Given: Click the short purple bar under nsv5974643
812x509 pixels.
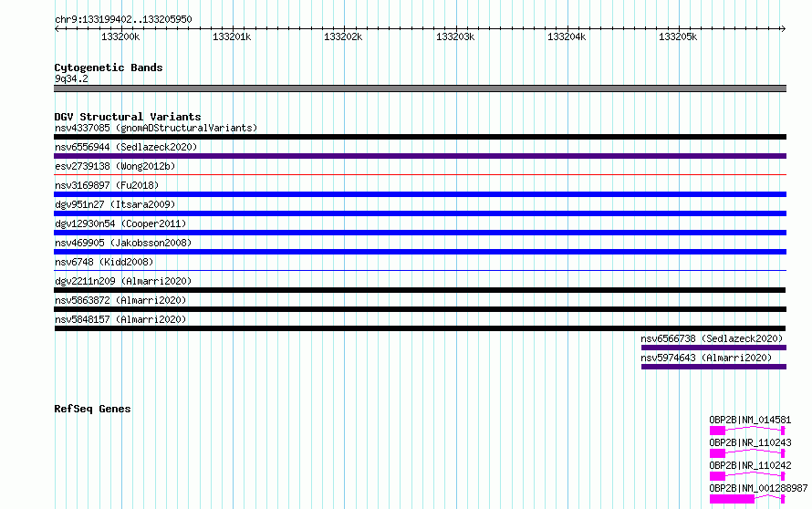Looking at the screenshot, I should 713,367.
